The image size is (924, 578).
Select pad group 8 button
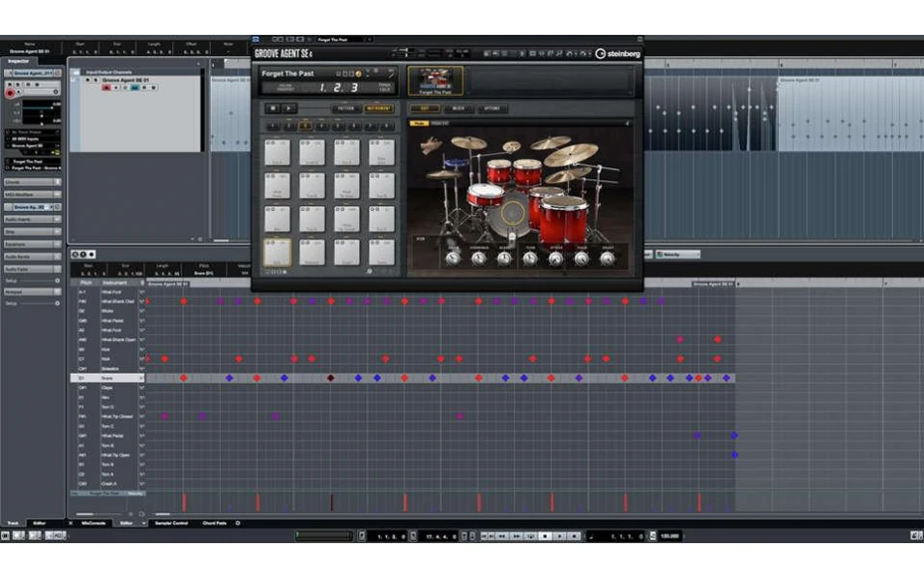(x=387, y=126)
